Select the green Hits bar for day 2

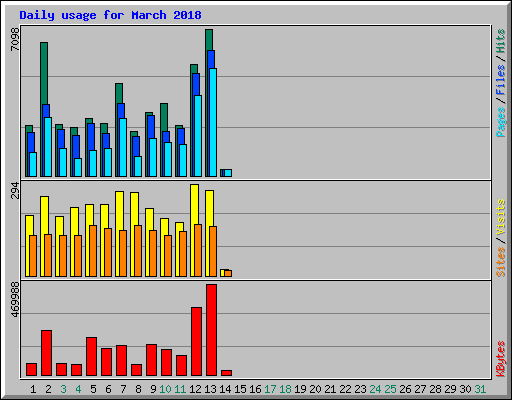coord(44,73)
